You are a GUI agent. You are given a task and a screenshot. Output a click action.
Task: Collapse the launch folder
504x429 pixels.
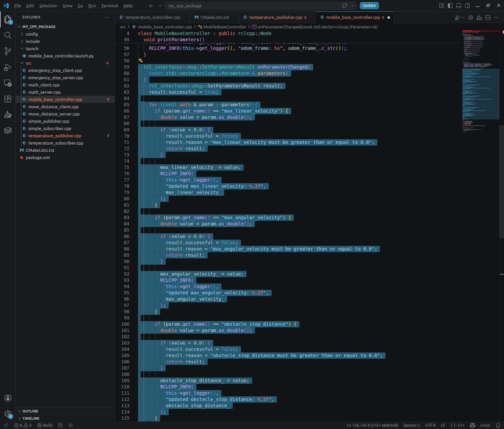pyautogui.click(x=65, y=49)
